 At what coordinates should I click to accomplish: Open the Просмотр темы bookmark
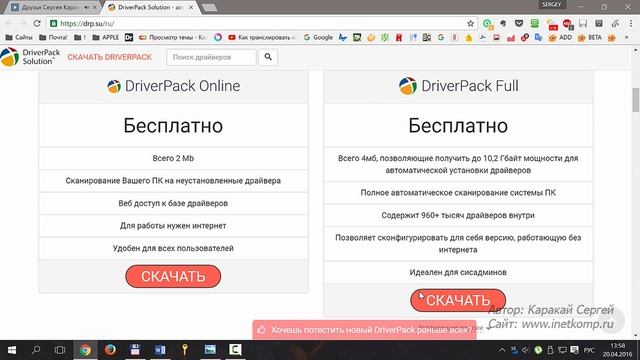pyautogui.click(x=173, y=38)
